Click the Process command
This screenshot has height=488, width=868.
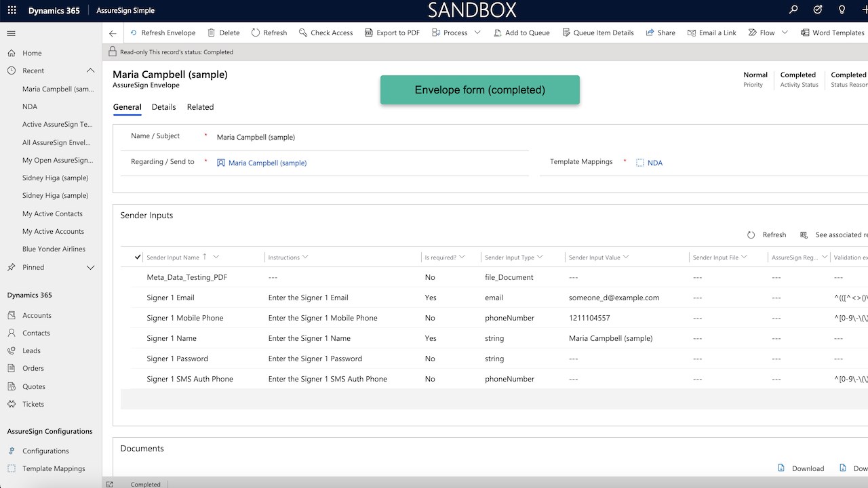[x=450, y=33]
